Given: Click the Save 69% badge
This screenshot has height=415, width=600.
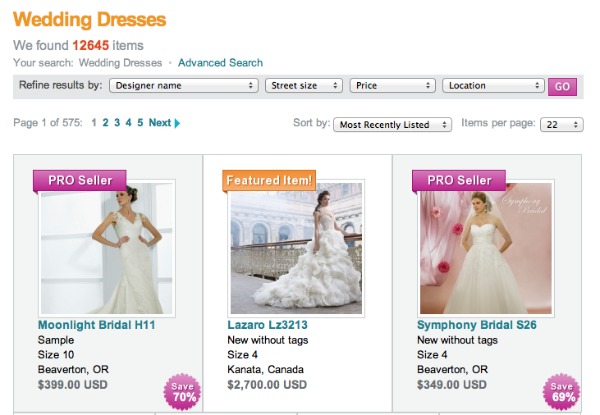Looking at the screenshot, I should [561, 392].
